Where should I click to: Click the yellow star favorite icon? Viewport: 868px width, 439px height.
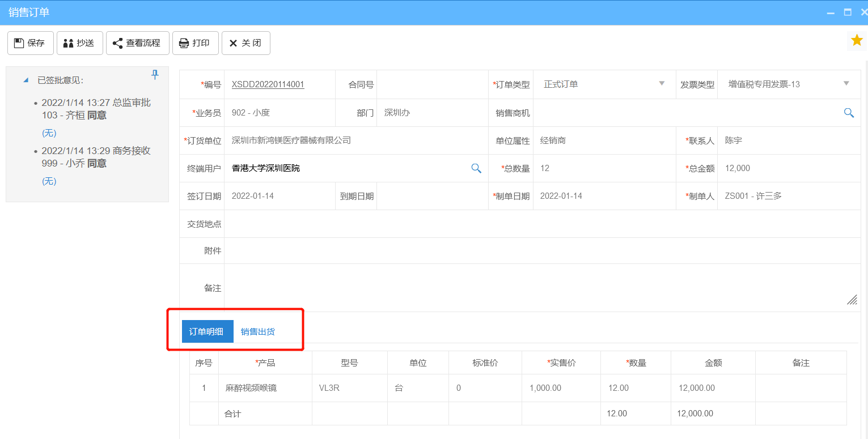click(857, 40)
